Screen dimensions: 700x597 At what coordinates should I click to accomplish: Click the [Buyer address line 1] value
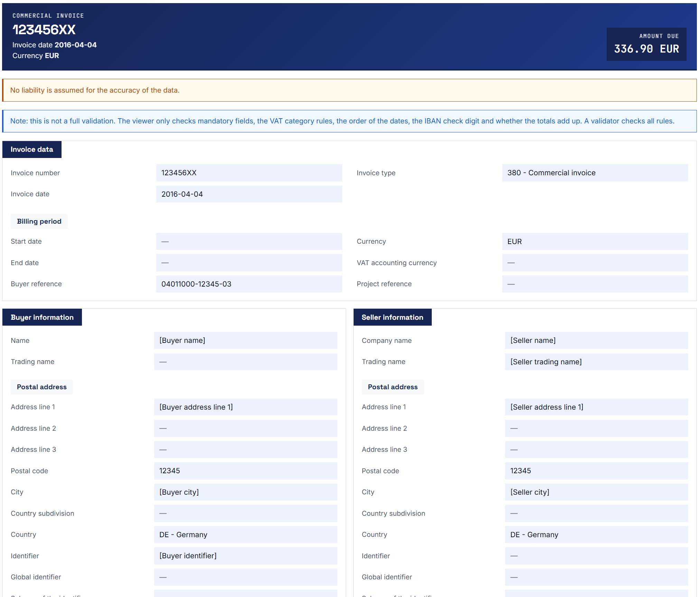(245, 407)
